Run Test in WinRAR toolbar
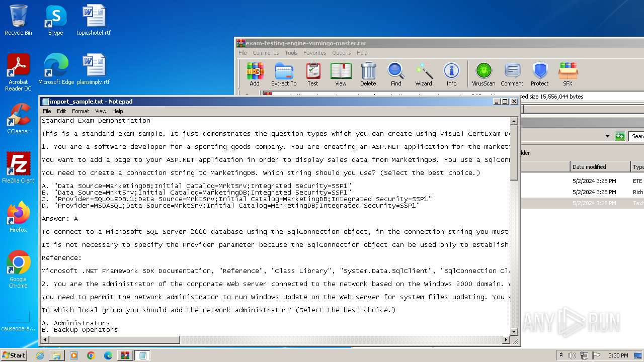Viewport: 644px width, 362px height. tap(313, 74)
